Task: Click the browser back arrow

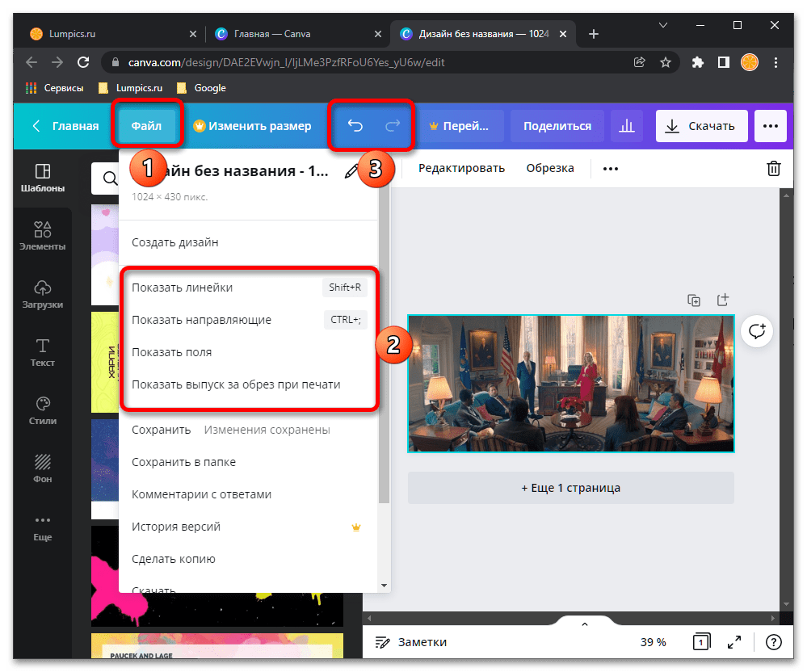Action: point(32,62)
